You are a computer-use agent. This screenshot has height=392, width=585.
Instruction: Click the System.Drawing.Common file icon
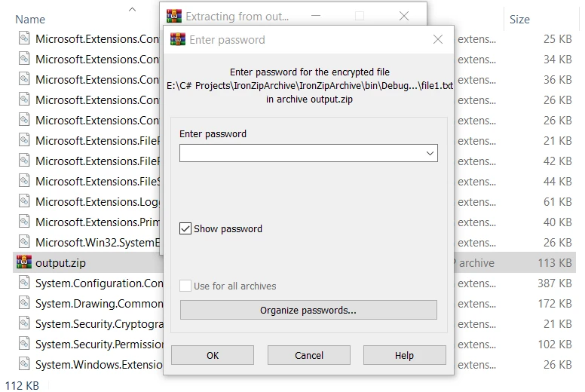coord(24,304)
